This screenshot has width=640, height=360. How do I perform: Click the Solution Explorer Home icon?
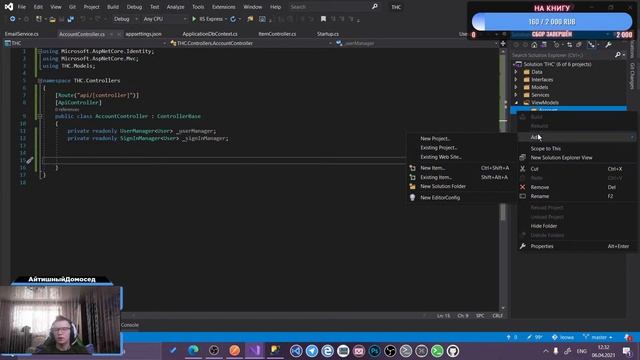coord(534,45)
